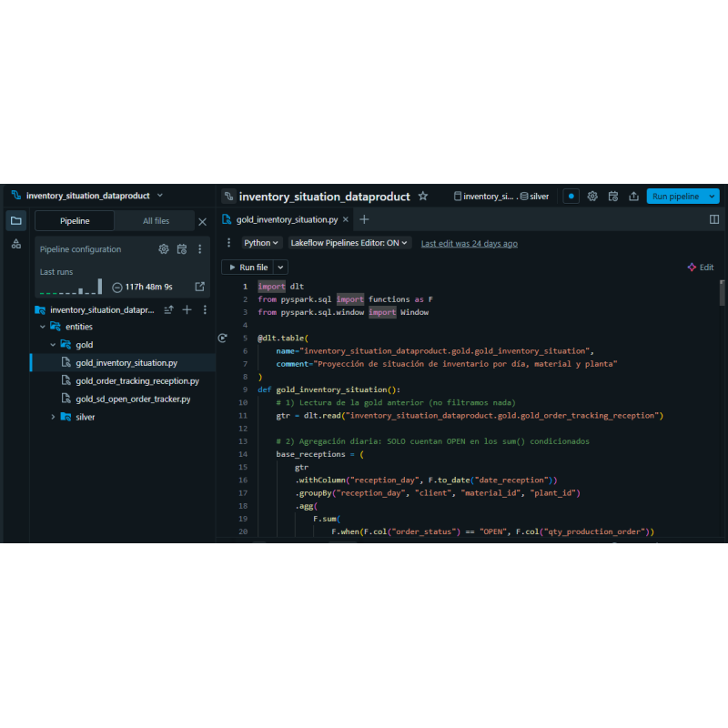Image resolution: width=728 pixels, height=728 pixels.
Task: Expand the silver folder
Action: (x=53, y=417)
